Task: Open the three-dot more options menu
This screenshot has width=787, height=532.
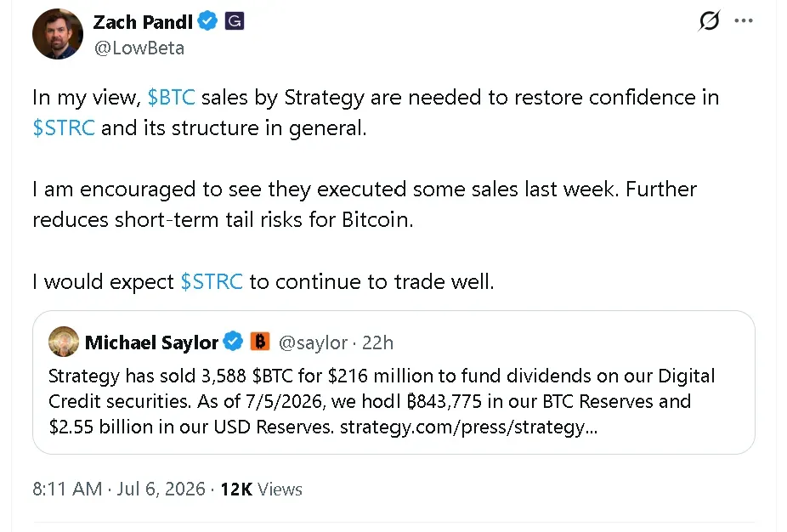Action: (744, 20)
